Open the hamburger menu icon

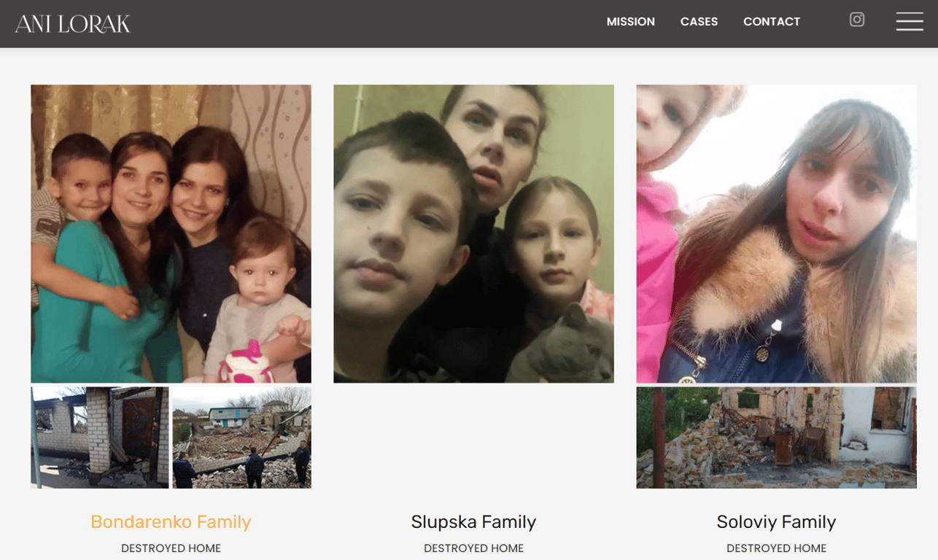[x=910, y=21]
